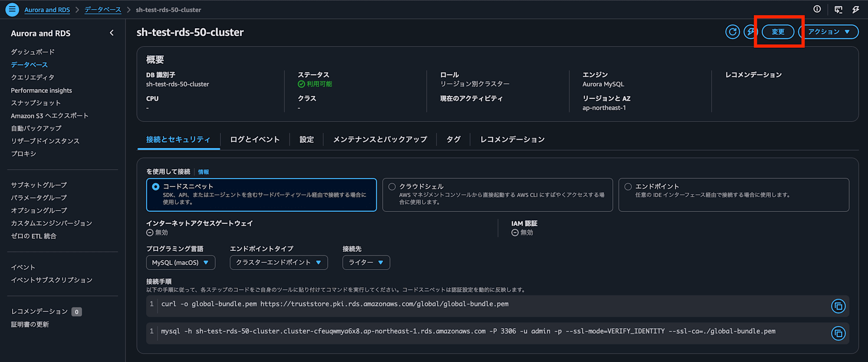This screenshot has width=868, height=362.
Task: Click the 利用可能 status text
Action: pos(319,84)
